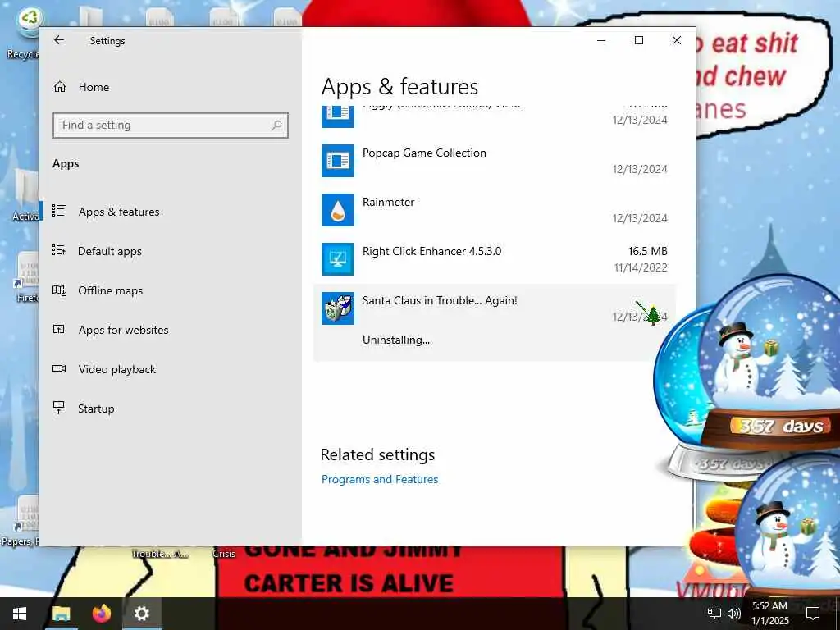Click the Home house icon
Image resolution: width=840 pixels, height=630 pixels.
pos(59,87)
